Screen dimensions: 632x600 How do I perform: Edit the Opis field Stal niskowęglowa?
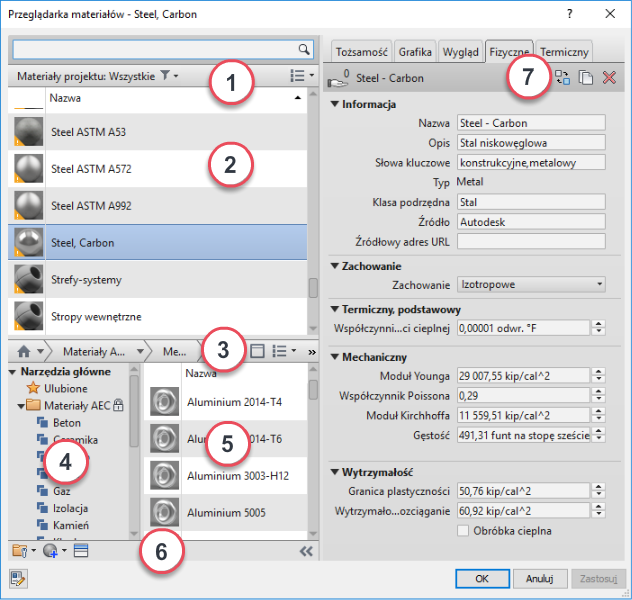pyautogui.click(x=531, y=143)
